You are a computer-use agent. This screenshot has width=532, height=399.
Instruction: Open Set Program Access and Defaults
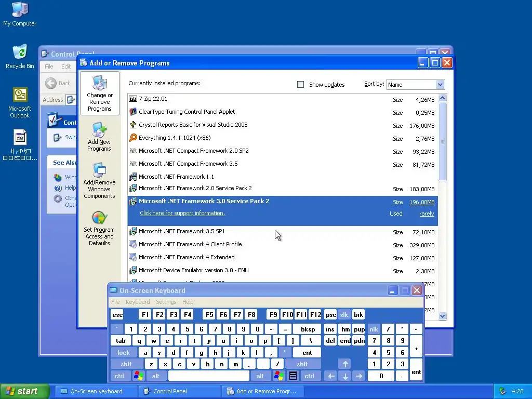click(99, 229)
